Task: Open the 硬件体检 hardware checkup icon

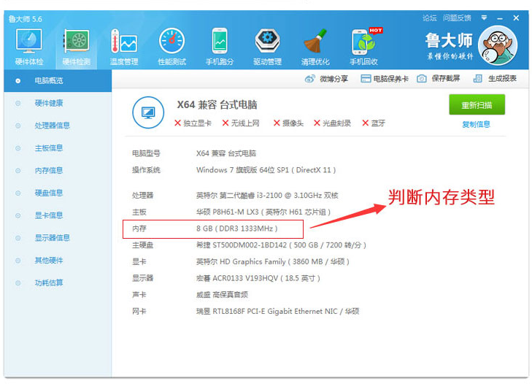Action: [x=29, y=42]
